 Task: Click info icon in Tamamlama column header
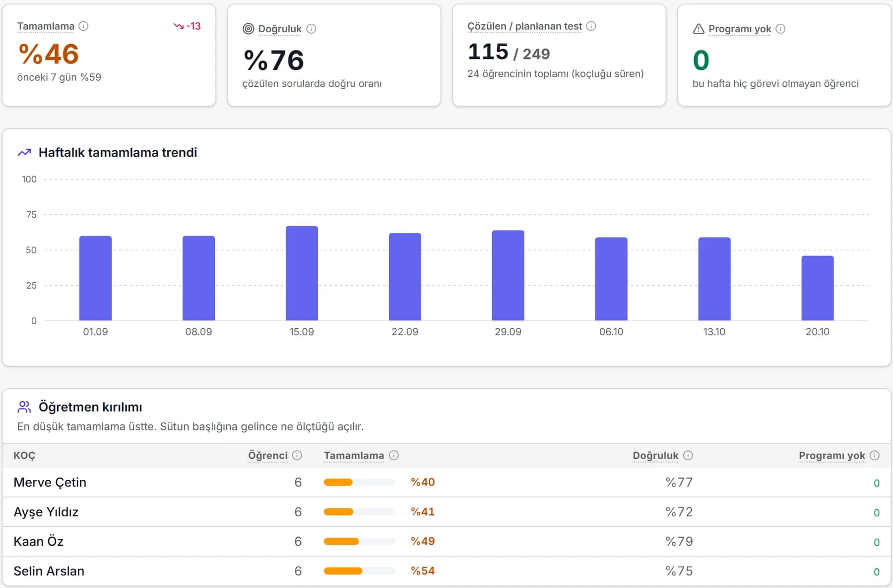point(393,455)
